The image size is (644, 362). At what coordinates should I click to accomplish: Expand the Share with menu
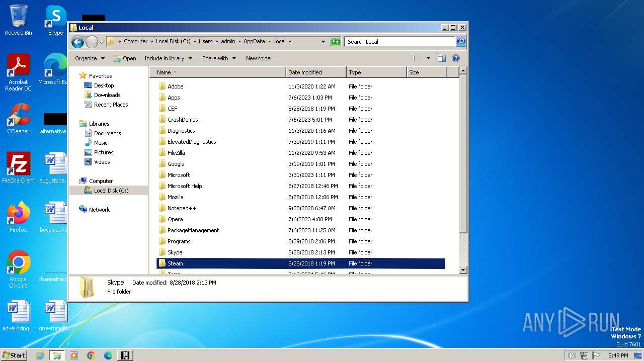coord(219,58)
